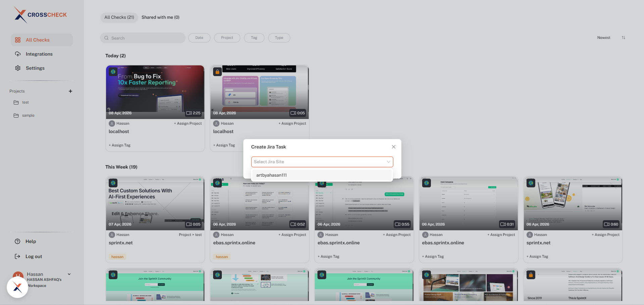Click the hassan tag on the 0:52 ebas card

222,257
